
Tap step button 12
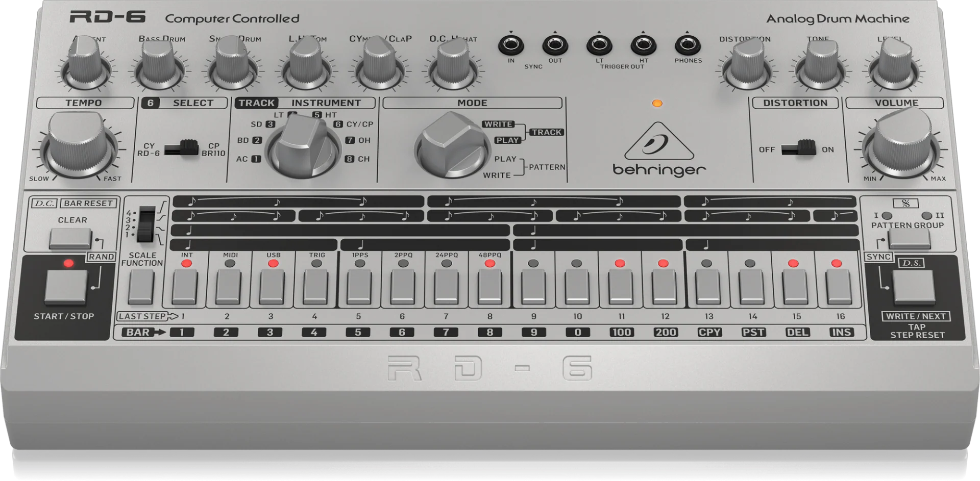point(664,287)
